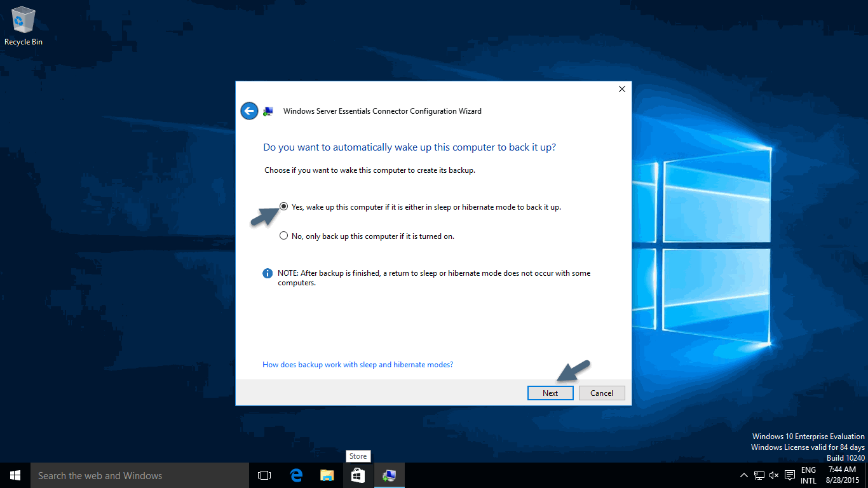The image size is (868, 488).
Task: Open 'How does backup work' help link
Action: tap(358, 365)
